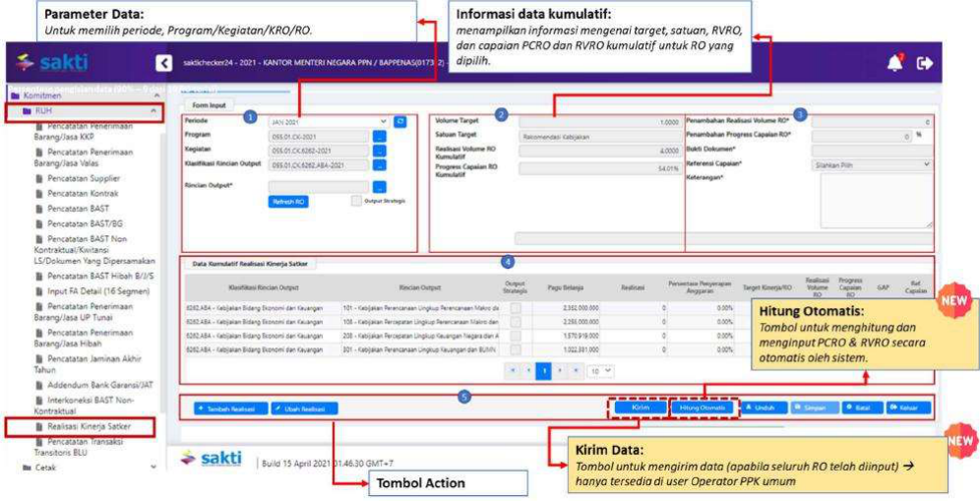Check Output Strategis box in first table row

click(516, 308)
